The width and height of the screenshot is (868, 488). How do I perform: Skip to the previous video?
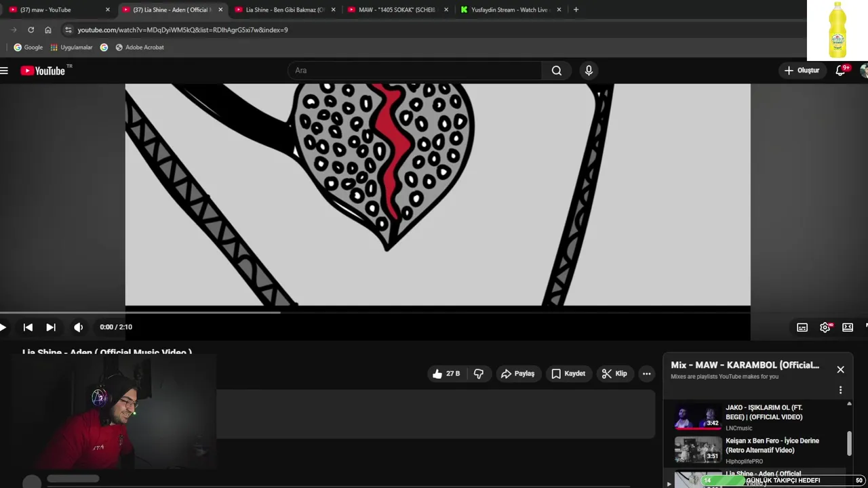(28, 327)
